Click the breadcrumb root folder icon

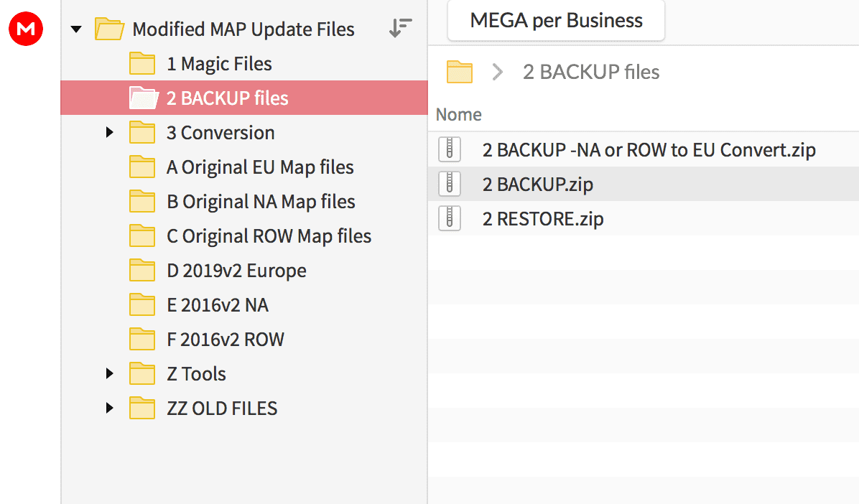click(x=460, y=72)
